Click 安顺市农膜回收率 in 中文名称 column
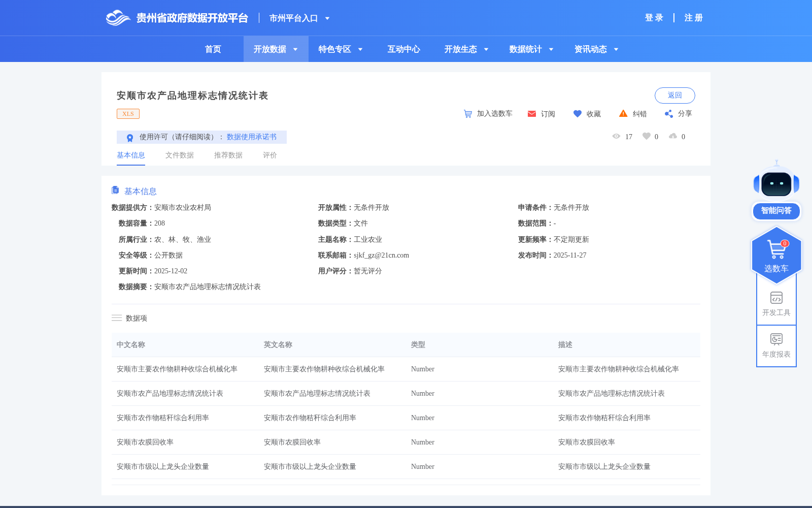Screen dimensions: 812x508 (x=145, y=442)
